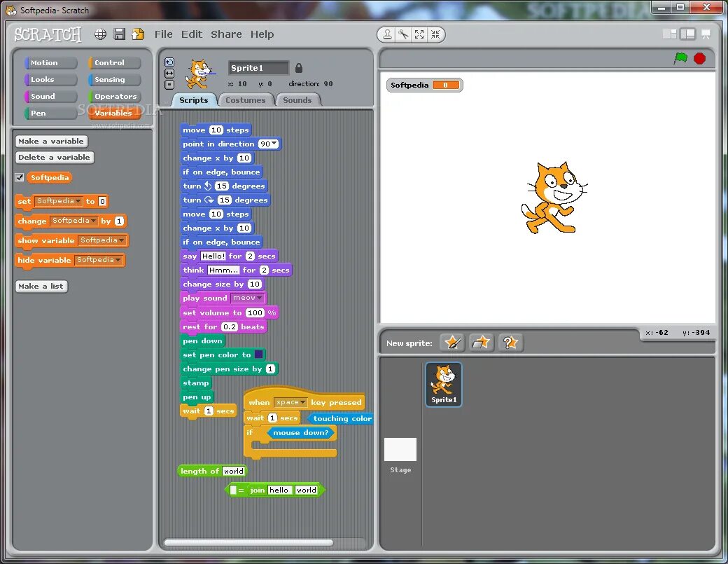Click the share project icon beside File

(x=138, y=34)
